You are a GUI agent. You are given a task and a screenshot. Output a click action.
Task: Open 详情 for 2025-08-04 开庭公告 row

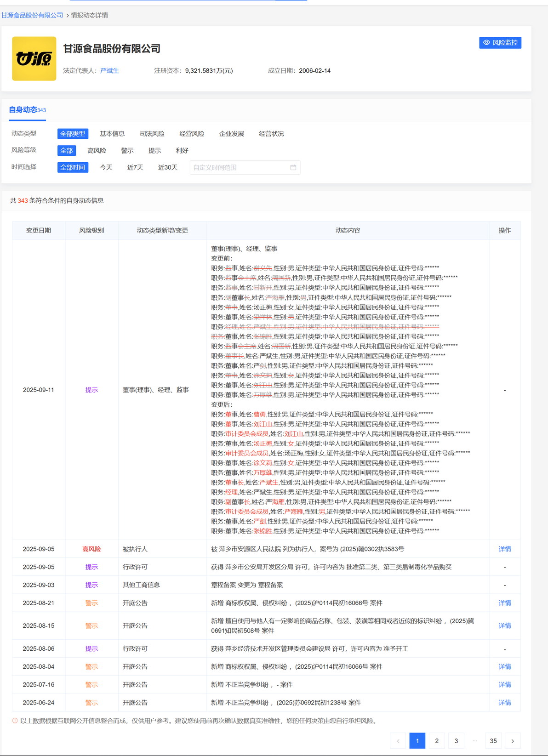(505, 666)
